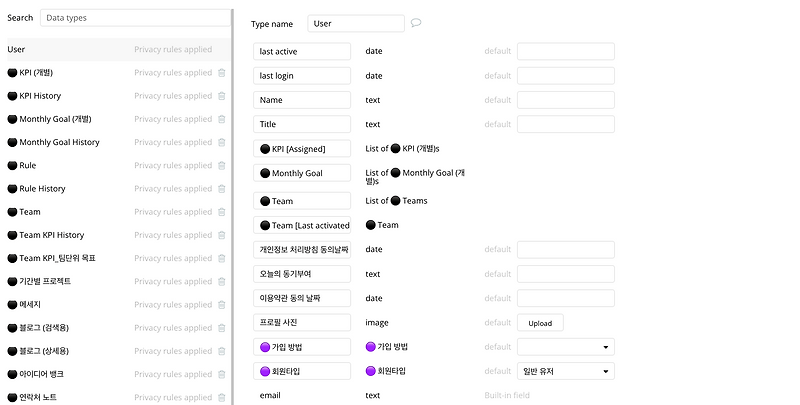Edit the 회원타입 field name box
Image resolution: width=800 pixels, height=405 pixels.
302,371
